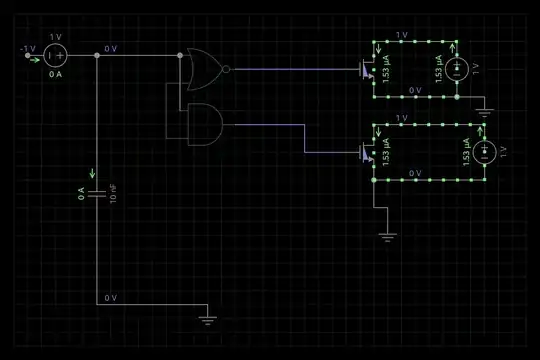Image resolution: width=540 pixels, height=360 pixels.
Task: Click the -1 V input terminal node
Action: (x=28, y=55)
